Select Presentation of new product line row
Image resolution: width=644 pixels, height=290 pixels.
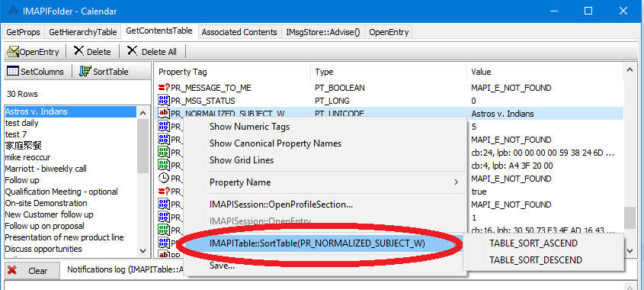click(71, 238)
